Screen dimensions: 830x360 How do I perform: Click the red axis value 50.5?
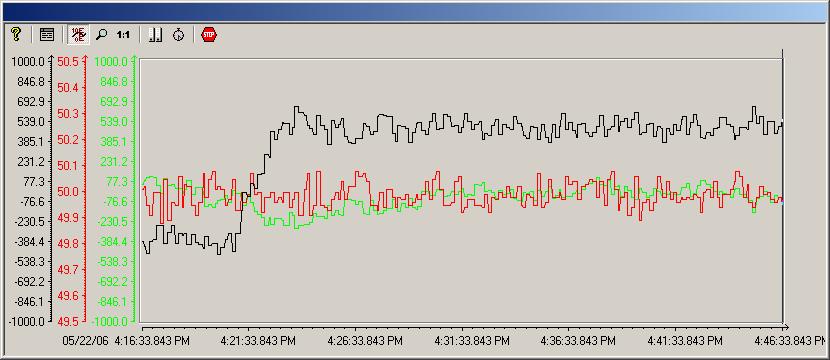pyautogui.click(x=68, y=61)
